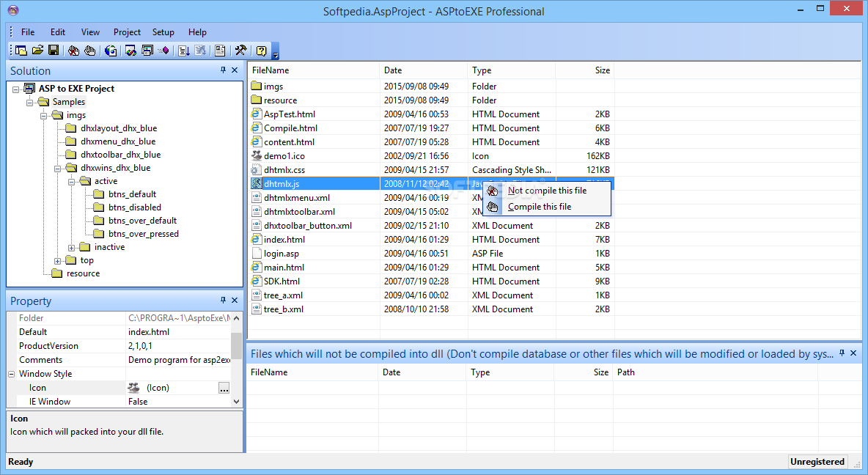
Task: Click the stacked windows toolbar icon
Action: 147,51
